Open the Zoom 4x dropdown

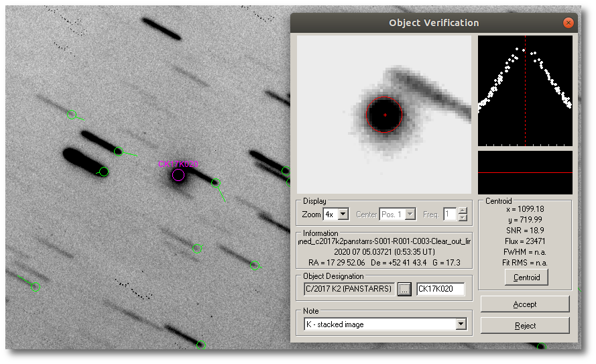coord(343,215)
